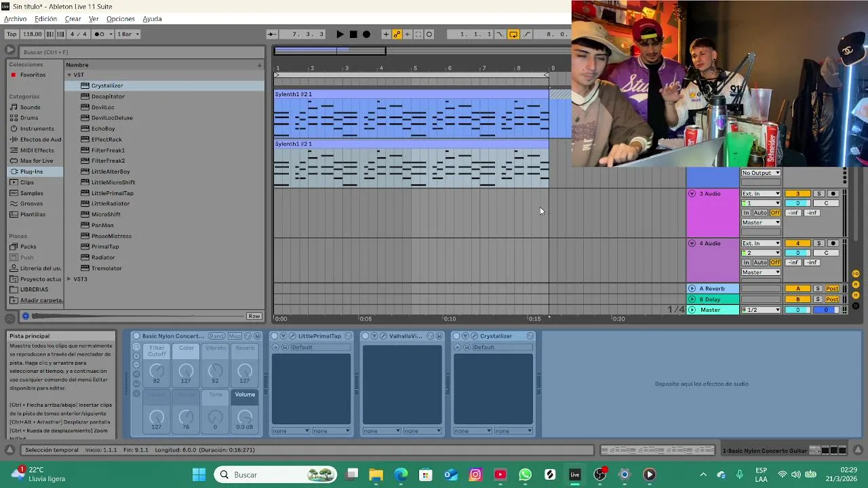The image size is (868, 488).
Task: Expand the VST3 folder tree
Action: (x=69, y=279)
